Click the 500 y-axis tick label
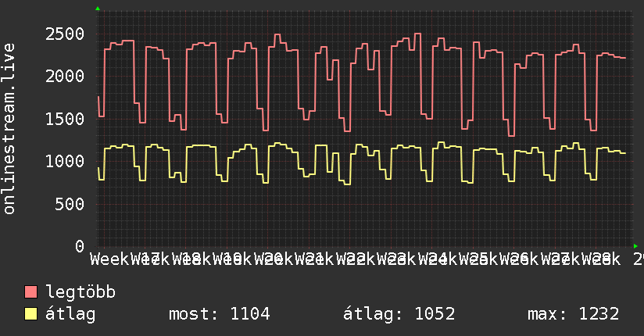 [70, 204]
